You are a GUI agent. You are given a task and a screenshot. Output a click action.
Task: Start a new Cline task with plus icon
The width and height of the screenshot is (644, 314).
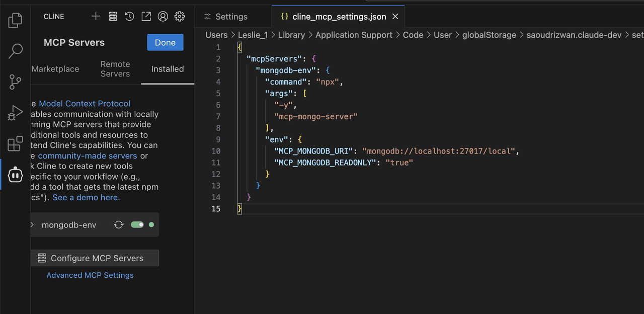coord(96,17)
